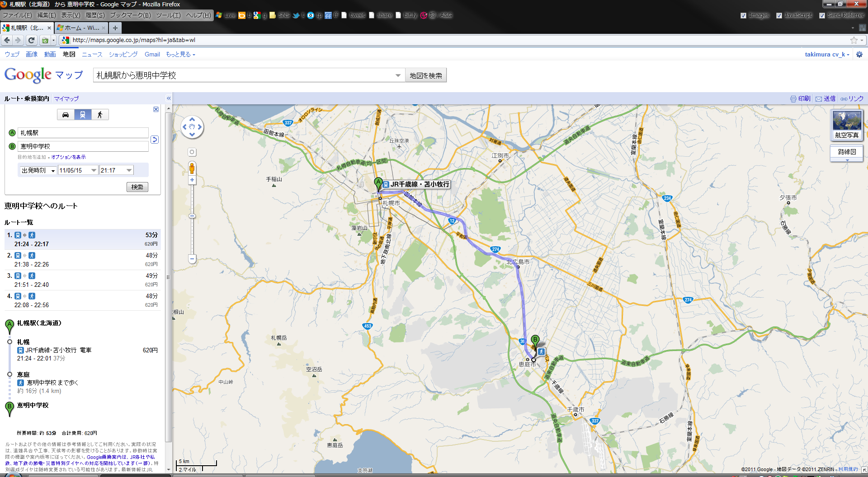Select route 3 departing 21:51

tap(82, 280)
